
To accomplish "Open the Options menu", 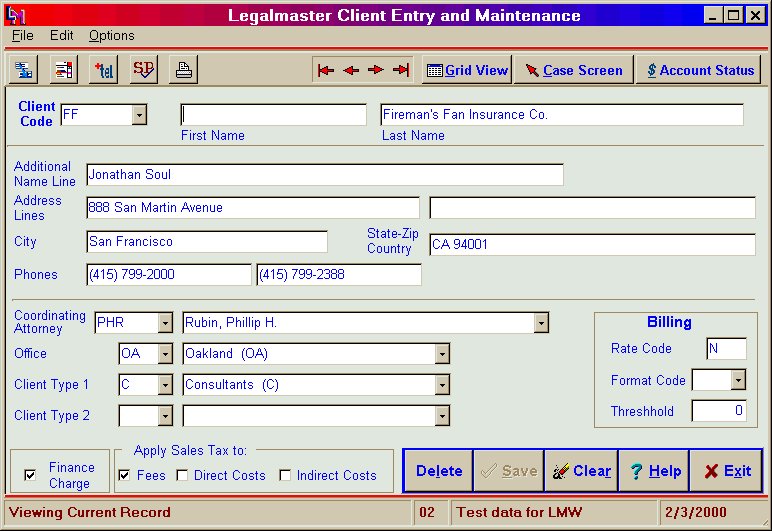I will [111, 35].
